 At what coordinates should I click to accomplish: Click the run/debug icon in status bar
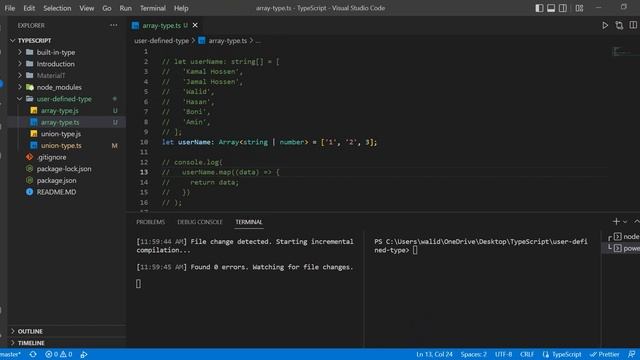coord(84,354)
